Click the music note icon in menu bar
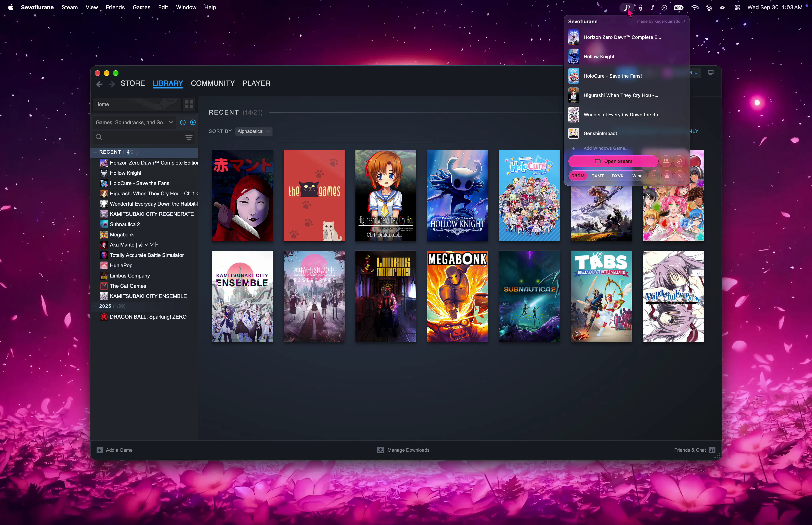 tap(652, 7)
